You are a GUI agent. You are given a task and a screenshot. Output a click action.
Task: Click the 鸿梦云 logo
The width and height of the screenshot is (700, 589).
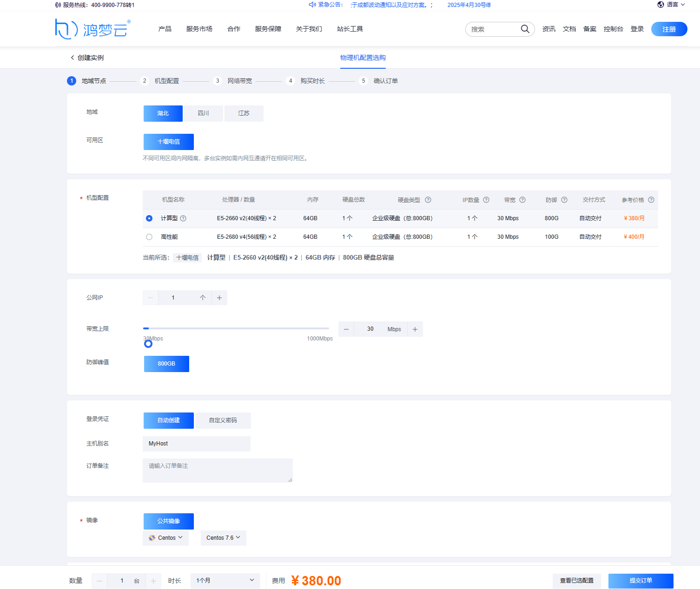click(x=93, y=29)
